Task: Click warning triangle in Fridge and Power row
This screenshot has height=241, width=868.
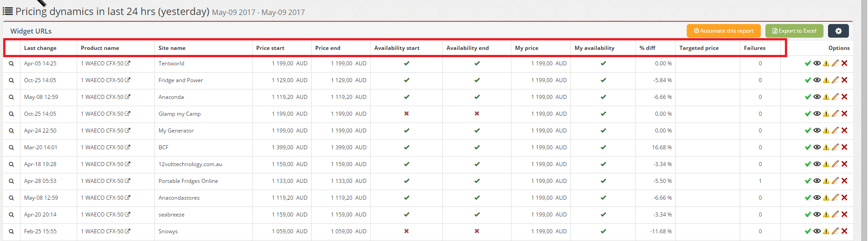Action: point(826,80)
